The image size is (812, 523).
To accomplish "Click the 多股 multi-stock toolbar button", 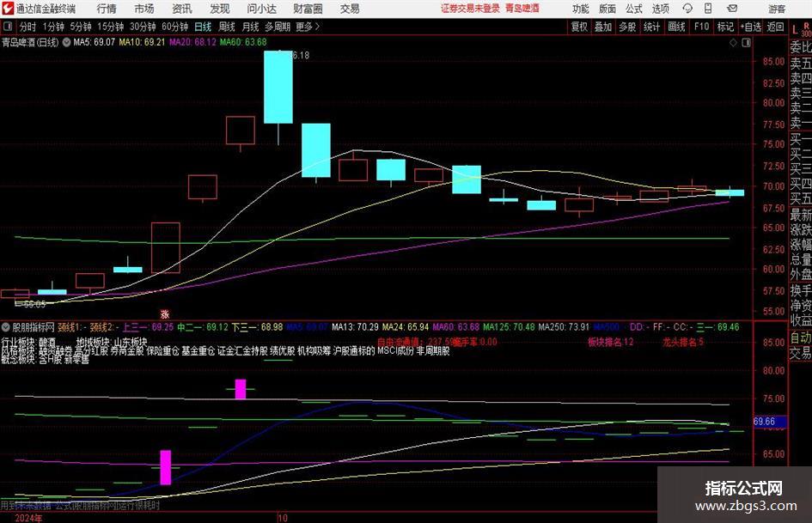I will [x=627, y=27].
